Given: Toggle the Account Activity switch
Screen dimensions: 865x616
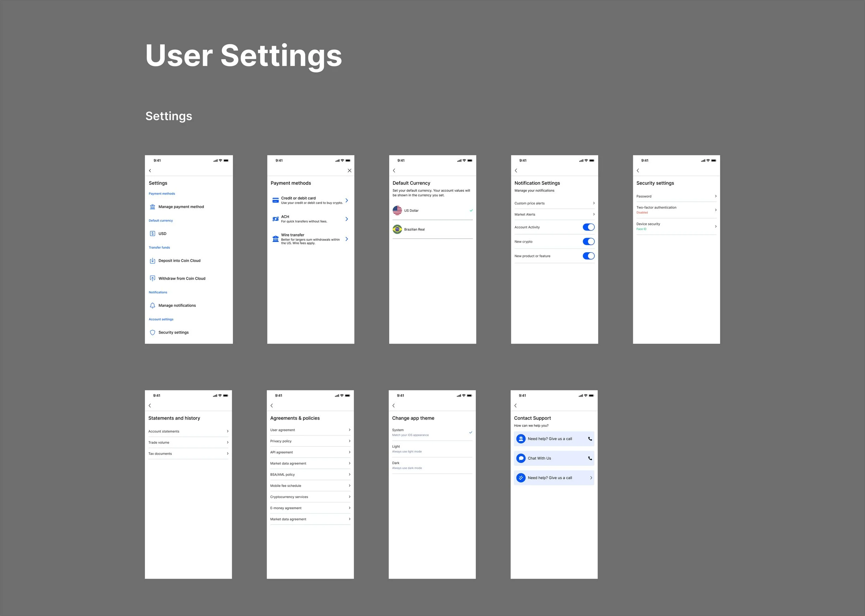Looking at the screenshot, I should click(588, 227).
